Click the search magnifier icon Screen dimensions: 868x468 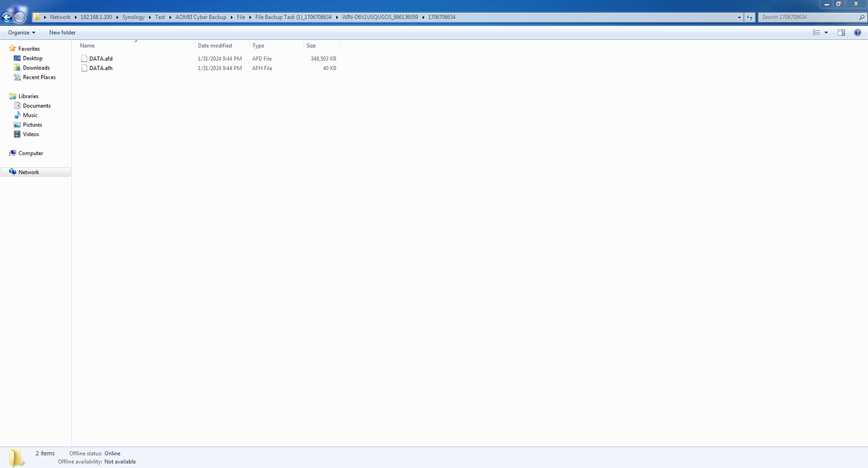861,17
